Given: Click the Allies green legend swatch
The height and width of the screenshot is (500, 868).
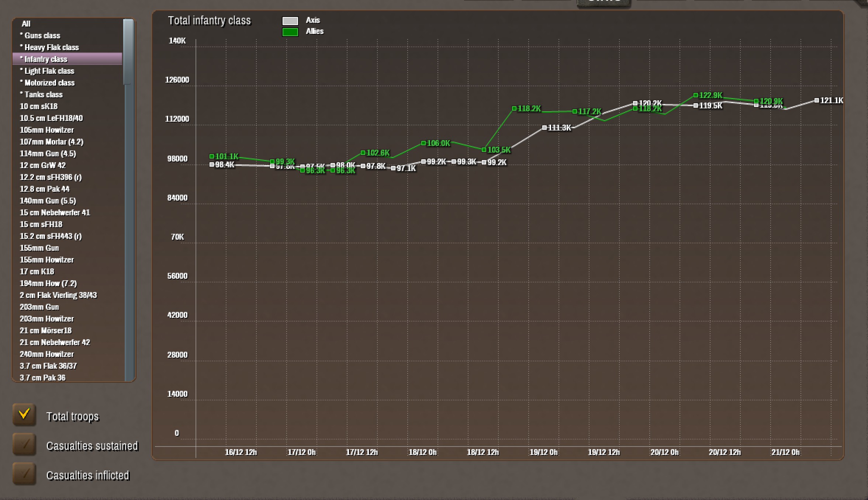Looking at the screenshot, I should (x=290, y=32).
